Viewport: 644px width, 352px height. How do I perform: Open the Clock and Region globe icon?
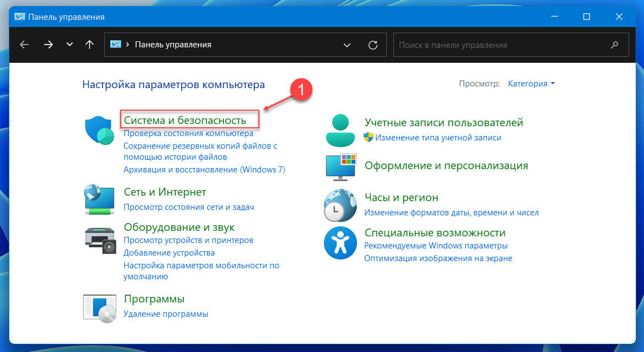340,205
